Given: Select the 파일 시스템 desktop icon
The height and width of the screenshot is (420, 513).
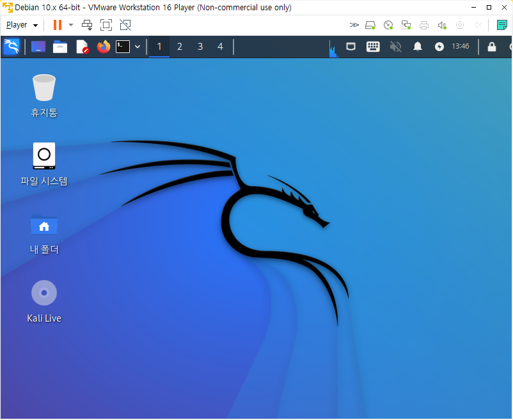Looking at the screenshot, I should click(x=44, y=164).
